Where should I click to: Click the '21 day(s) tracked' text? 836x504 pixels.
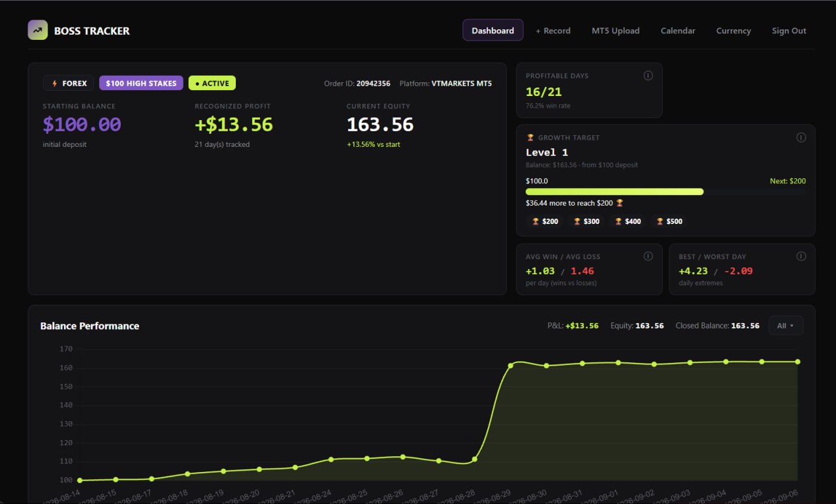[222, 144]
